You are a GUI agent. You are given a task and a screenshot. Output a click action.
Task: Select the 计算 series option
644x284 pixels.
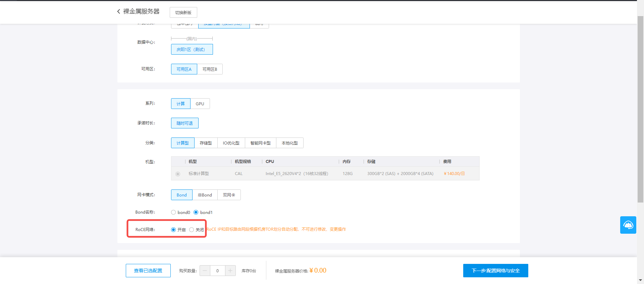[x=181, y=104]
